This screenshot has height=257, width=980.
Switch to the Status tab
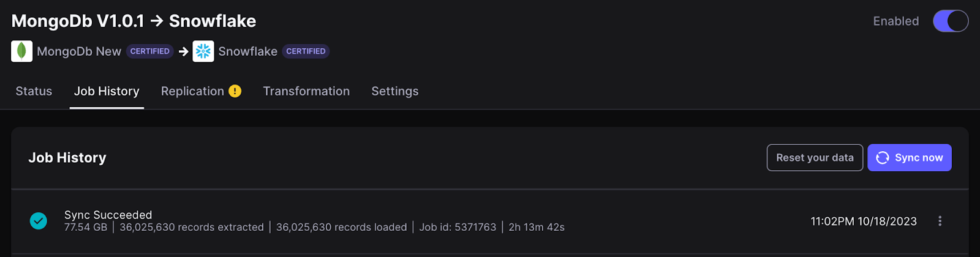(34, 91)
